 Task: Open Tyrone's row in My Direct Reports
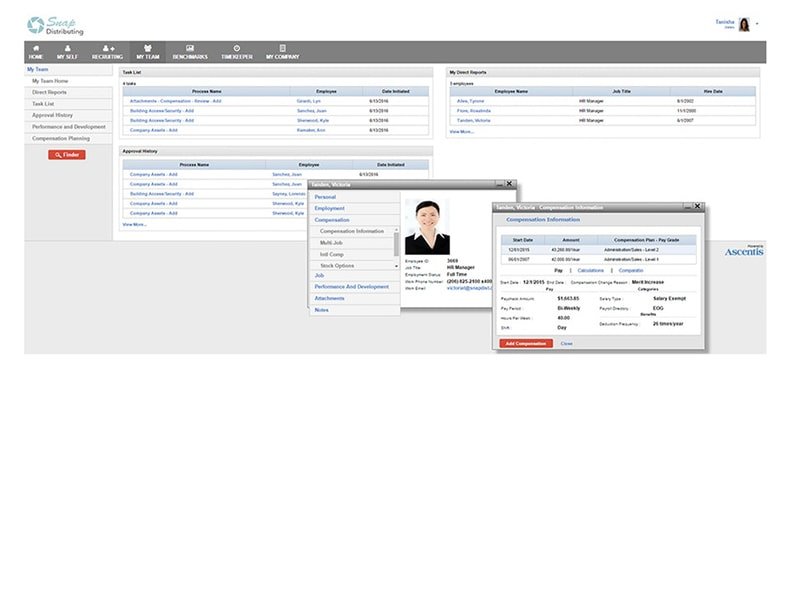click(x=470, y=101)
